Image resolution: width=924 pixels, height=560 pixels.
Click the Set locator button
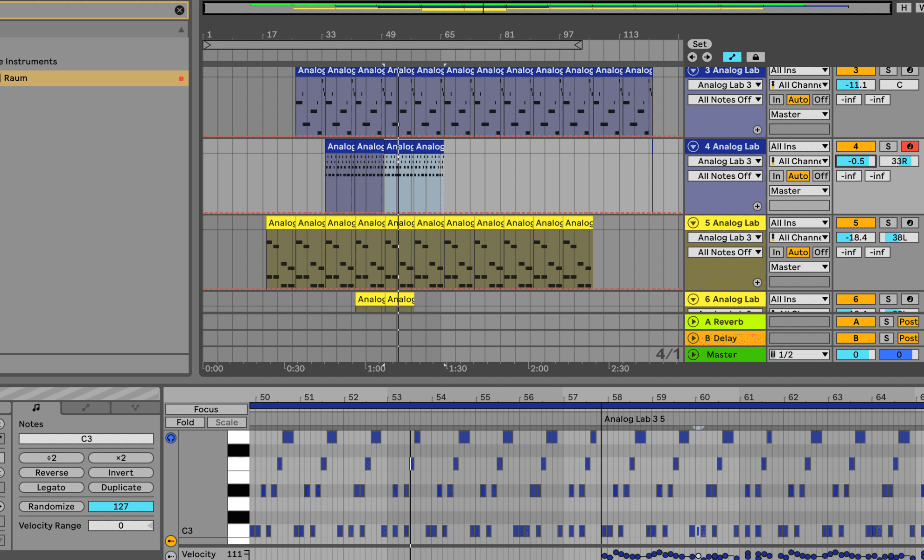(699, 44)
